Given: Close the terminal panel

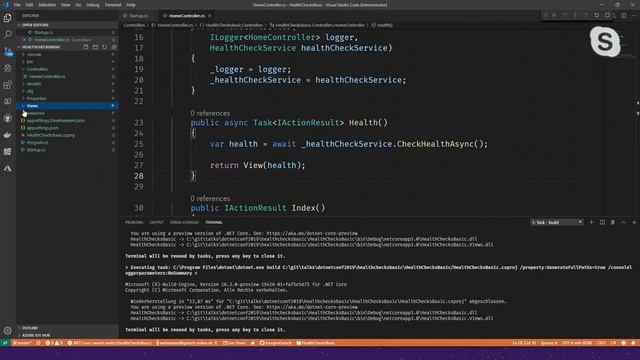Looking at the screenshot, I should pos(634,222).
